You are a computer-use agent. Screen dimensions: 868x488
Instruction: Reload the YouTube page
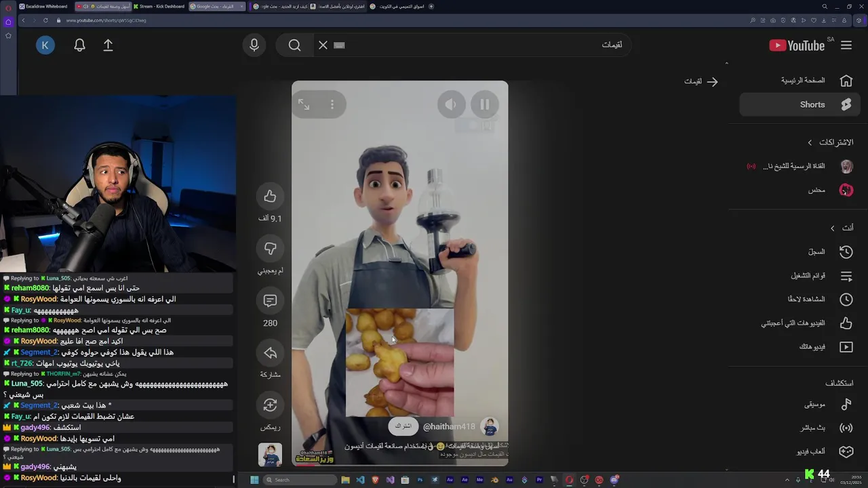(x=45, y=20)
